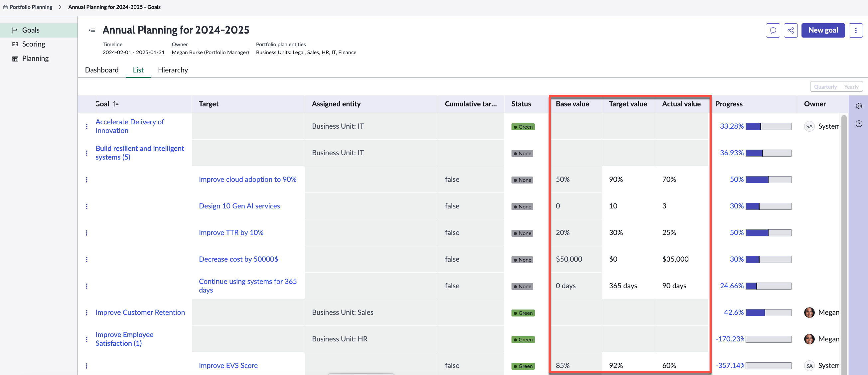This screenshot has height=375, width=868.
Task: Open the vertical ellipsis menu beside New goal
Action: (x=856, y=30)
